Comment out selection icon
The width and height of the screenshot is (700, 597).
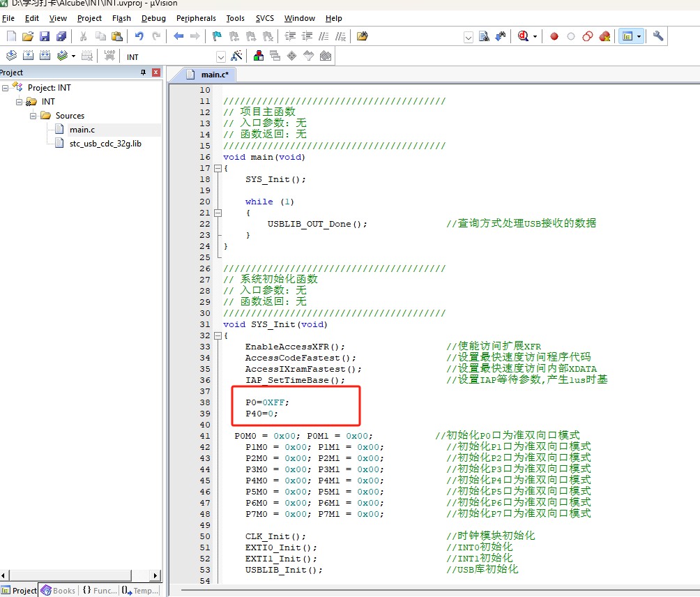[324, 36]
